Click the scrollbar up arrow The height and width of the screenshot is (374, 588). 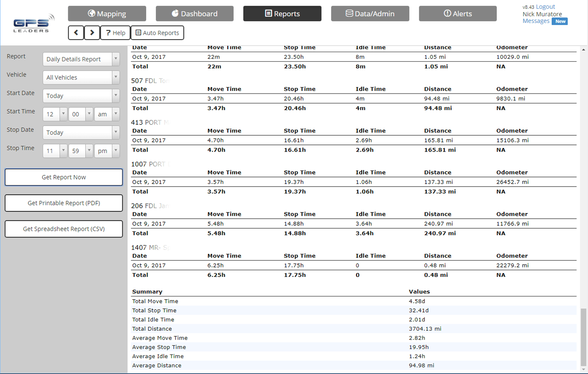tap(583, 50)
